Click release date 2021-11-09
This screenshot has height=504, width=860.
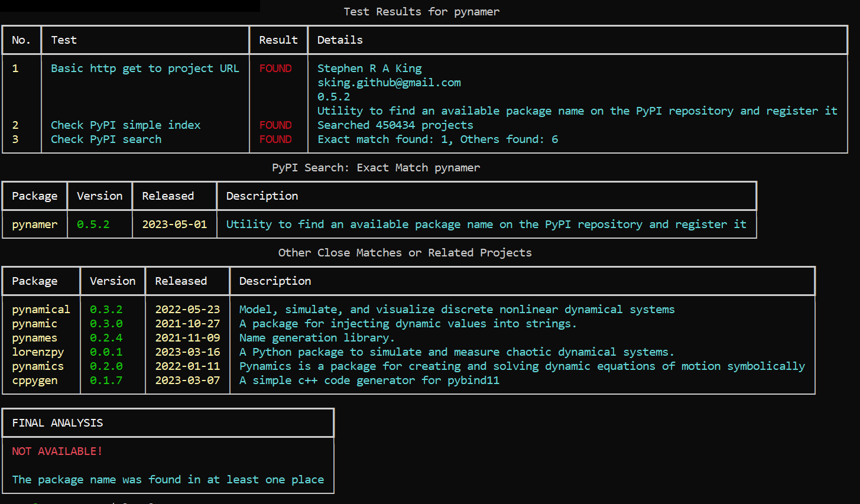pos(187,338)
